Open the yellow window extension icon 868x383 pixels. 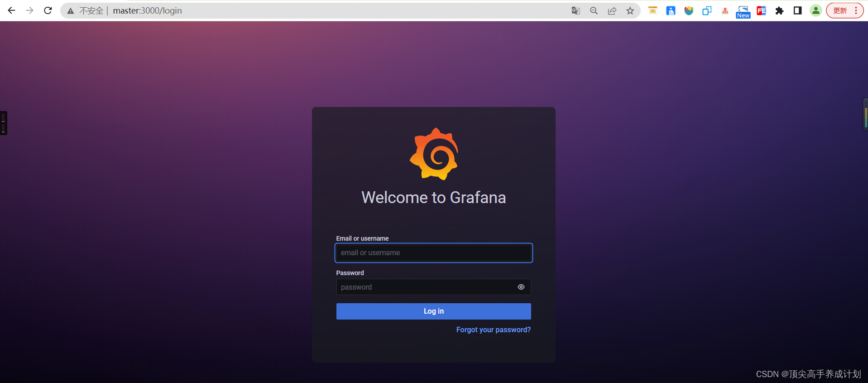pyautogui.click(x=652, y=10)
